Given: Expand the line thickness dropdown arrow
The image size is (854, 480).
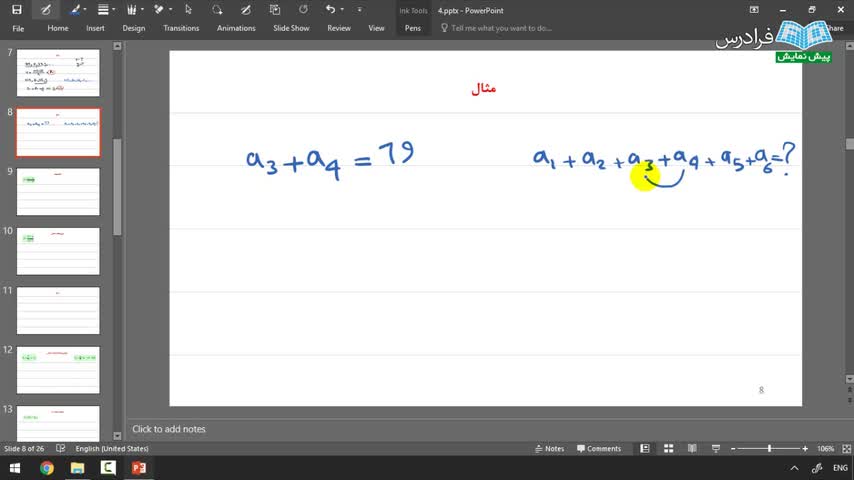Looking at the screenshot, I should [x=113, y=10].
